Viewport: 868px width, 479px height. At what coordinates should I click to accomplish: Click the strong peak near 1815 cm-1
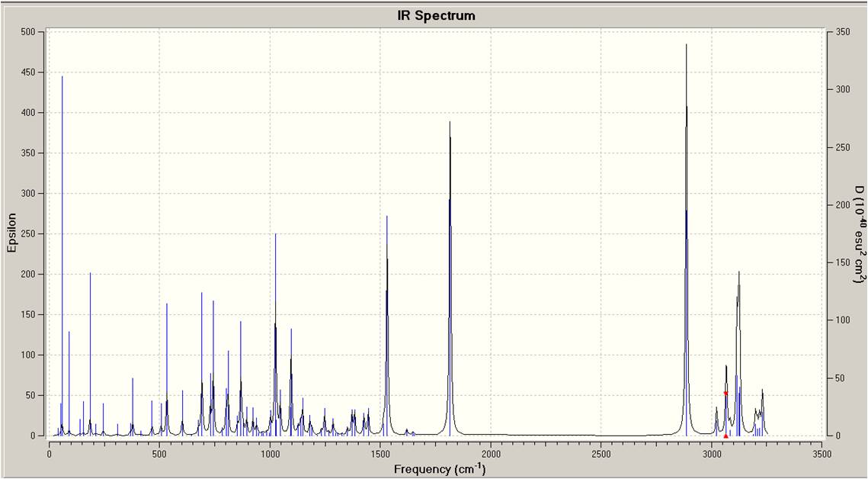(x=450, y=277)
